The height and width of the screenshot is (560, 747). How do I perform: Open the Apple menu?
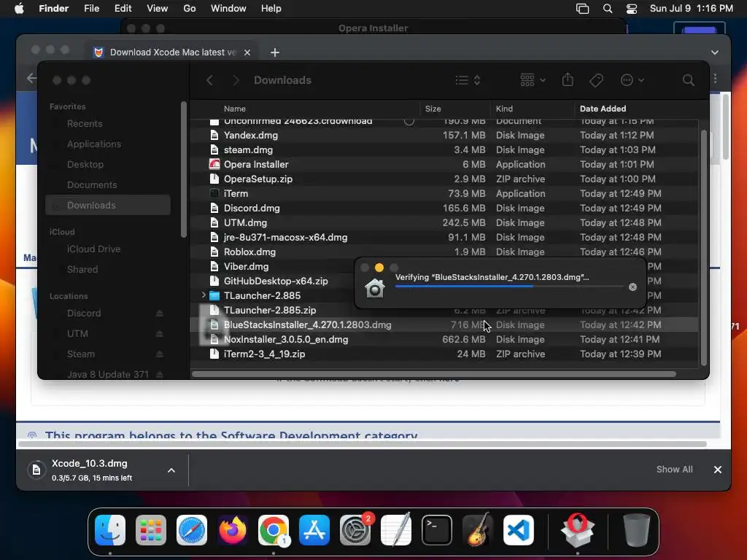pos(19,9)
